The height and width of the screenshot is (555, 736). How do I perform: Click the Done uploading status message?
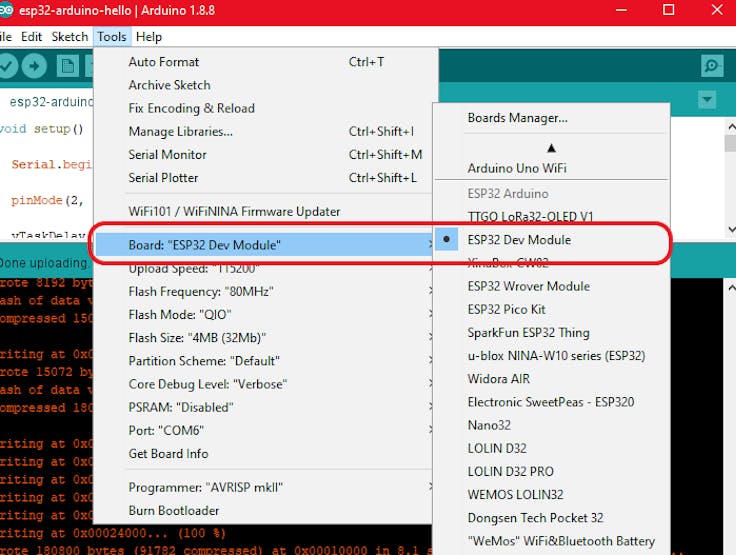tap(44, 262)
